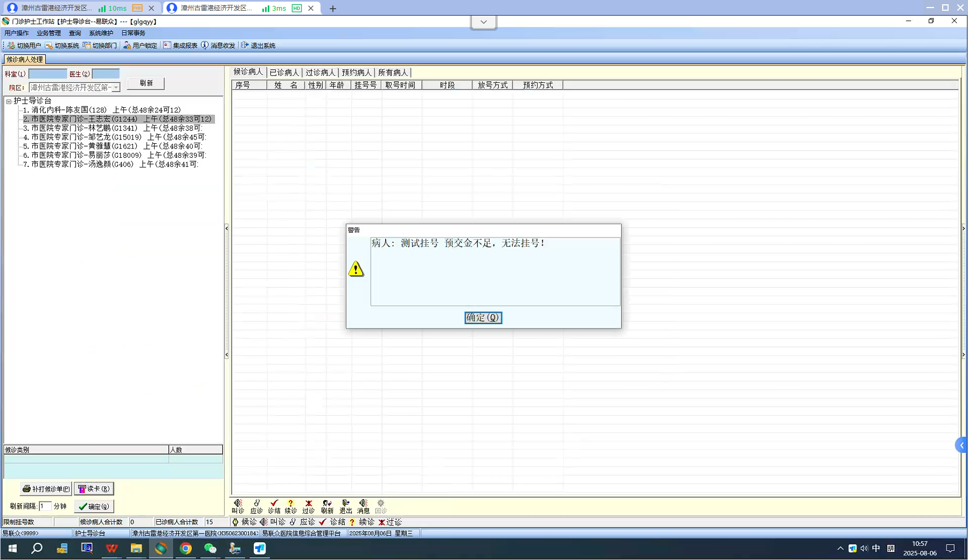
Task: Click 确定(Q) in the warning dialog
Action: coord(483,318)
